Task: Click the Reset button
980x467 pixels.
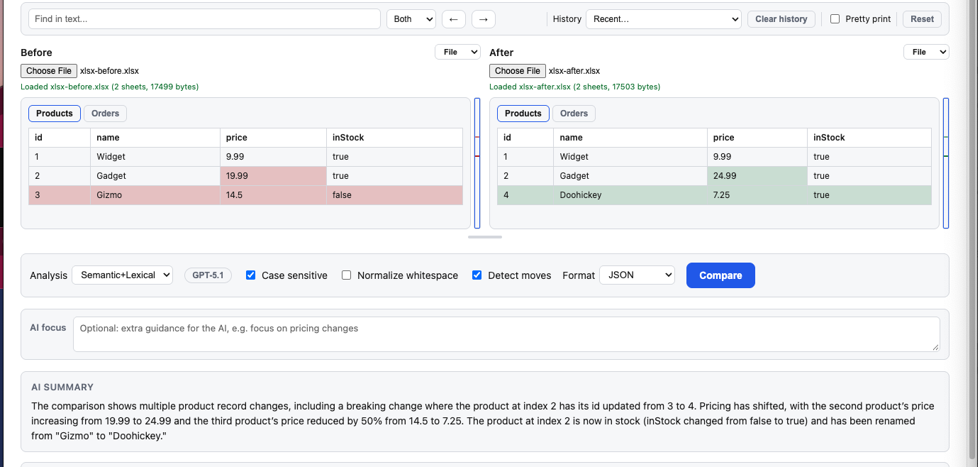Action: coord(922,19)
